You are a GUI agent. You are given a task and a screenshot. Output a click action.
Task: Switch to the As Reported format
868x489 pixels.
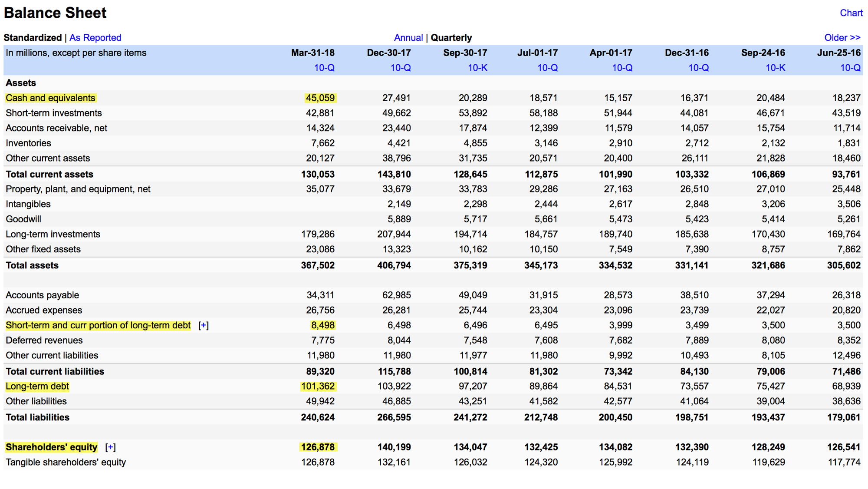pos(95,38)
